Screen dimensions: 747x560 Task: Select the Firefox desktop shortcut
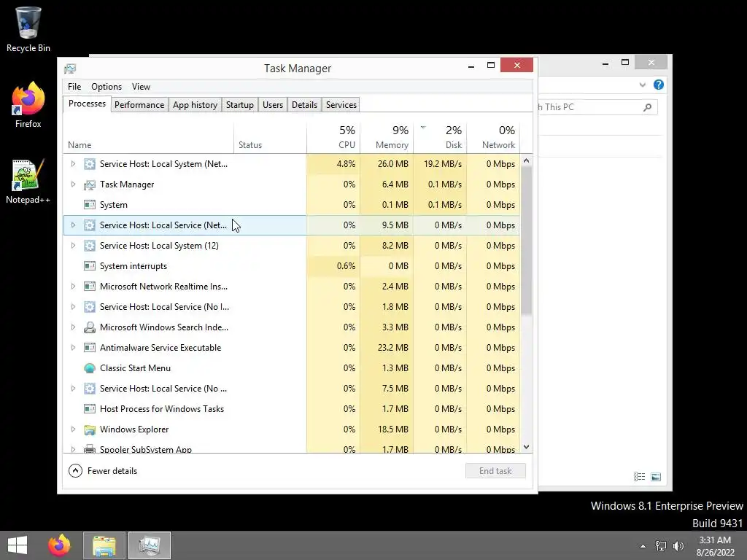pos(28,105)
